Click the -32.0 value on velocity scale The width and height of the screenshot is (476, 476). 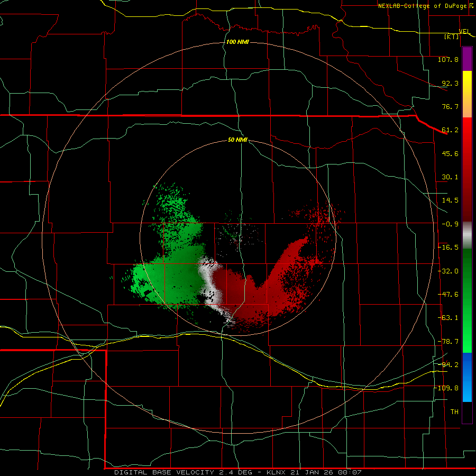[x=448, y=271]
